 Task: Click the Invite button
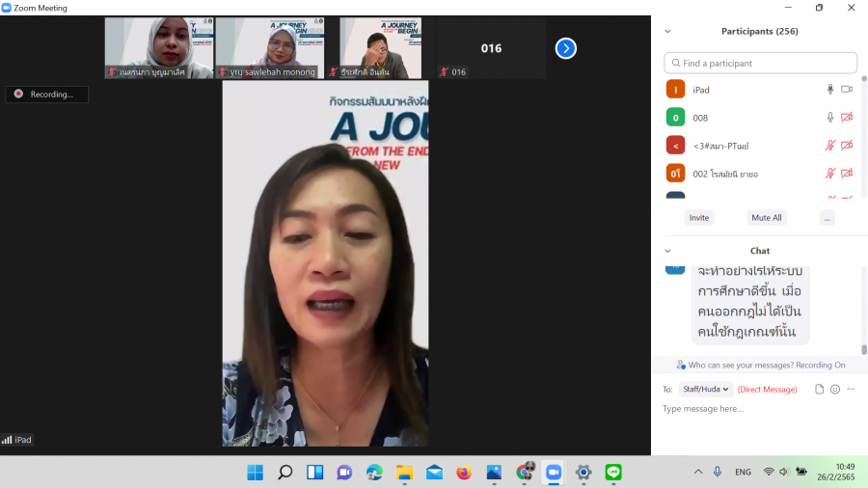[x=699, y=218]
